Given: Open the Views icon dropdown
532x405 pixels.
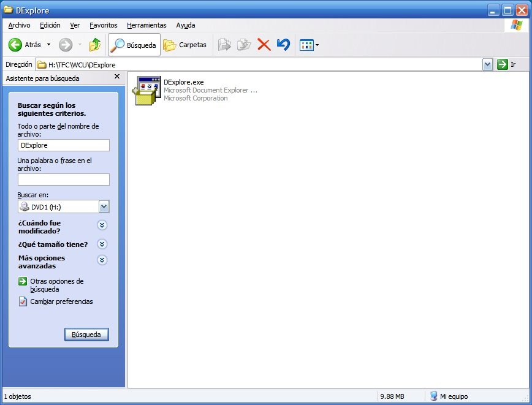Looking at the screenshot, I should (x=309, y=45).
